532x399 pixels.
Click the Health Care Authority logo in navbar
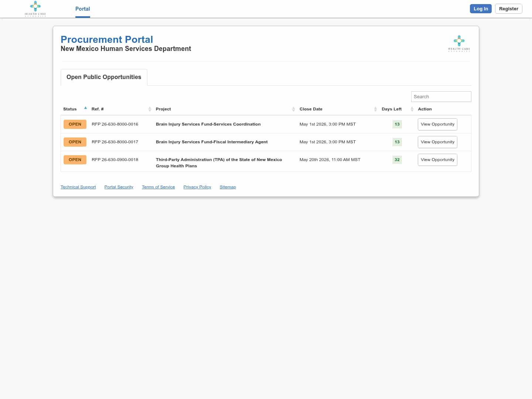coord(35,8)
